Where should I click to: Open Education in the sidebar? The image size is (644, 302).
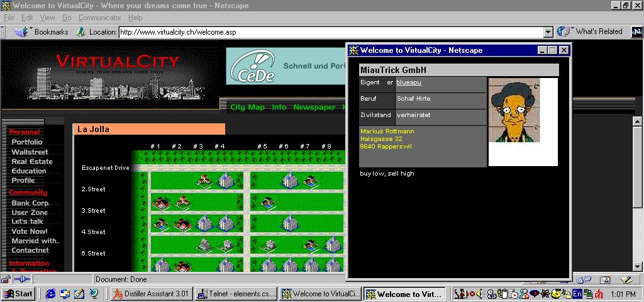point(29,171)
